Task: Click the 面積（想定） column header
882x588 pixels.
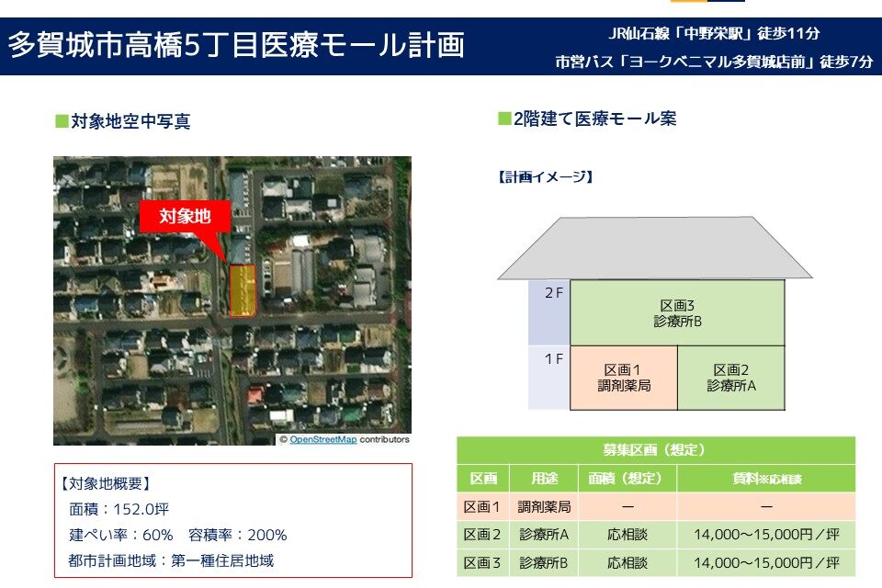Action: tap(628, 479)
